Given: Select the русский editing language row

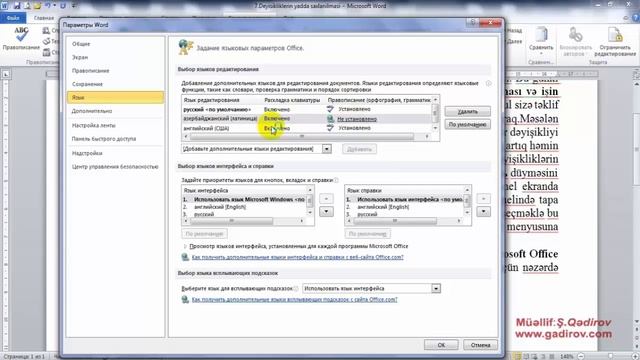Looking at the screenshot, I should coord(307,109).
